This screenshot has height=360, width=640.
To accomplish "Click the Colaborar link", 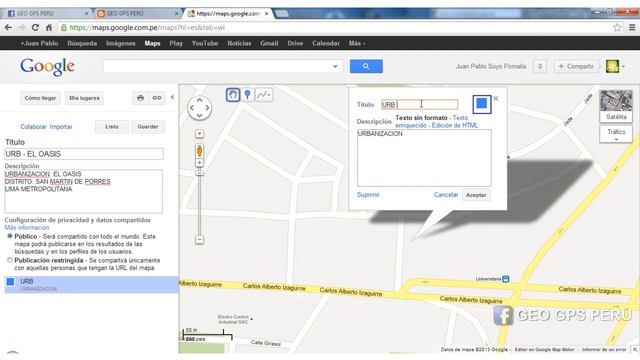I will (33, 127).
